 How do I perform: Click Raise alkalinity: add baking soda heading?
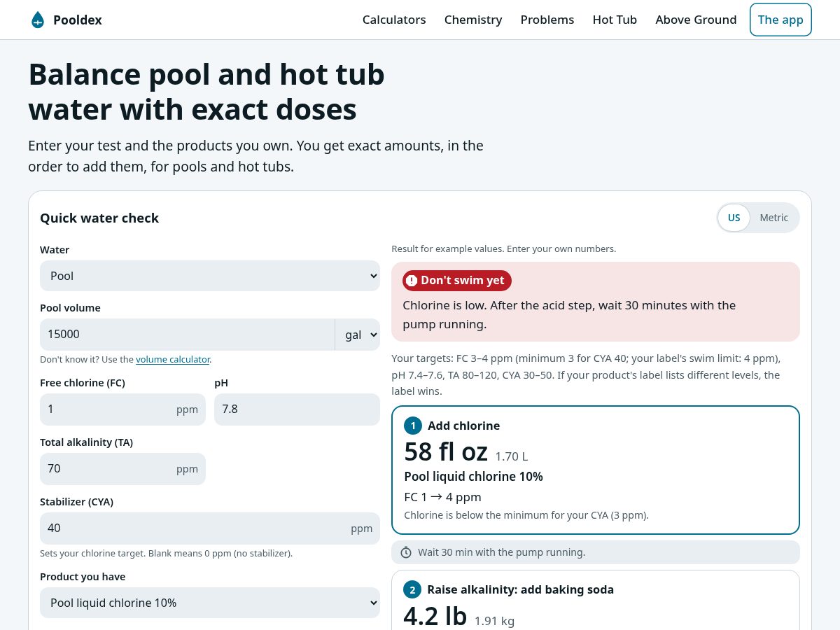520,589
